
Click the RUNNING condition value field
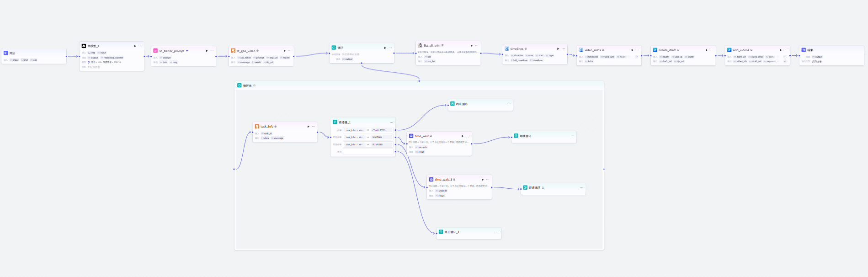tap(382, 144)
